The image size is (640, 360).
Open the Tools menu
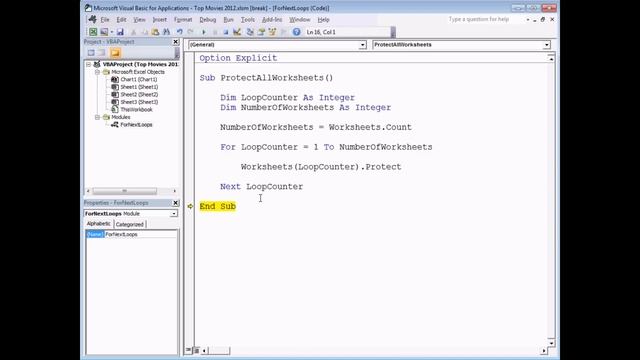coord(248,20)
